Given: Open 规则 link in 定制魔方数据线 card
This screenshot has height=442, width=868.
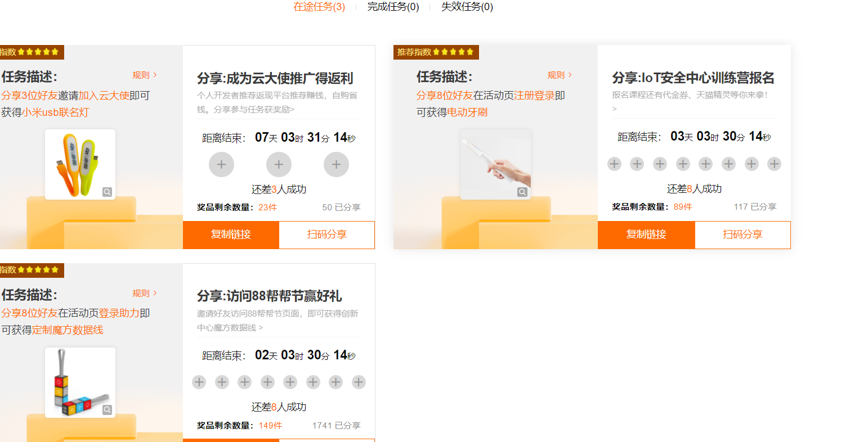Looking at the screenshot, I should [145, 293].
